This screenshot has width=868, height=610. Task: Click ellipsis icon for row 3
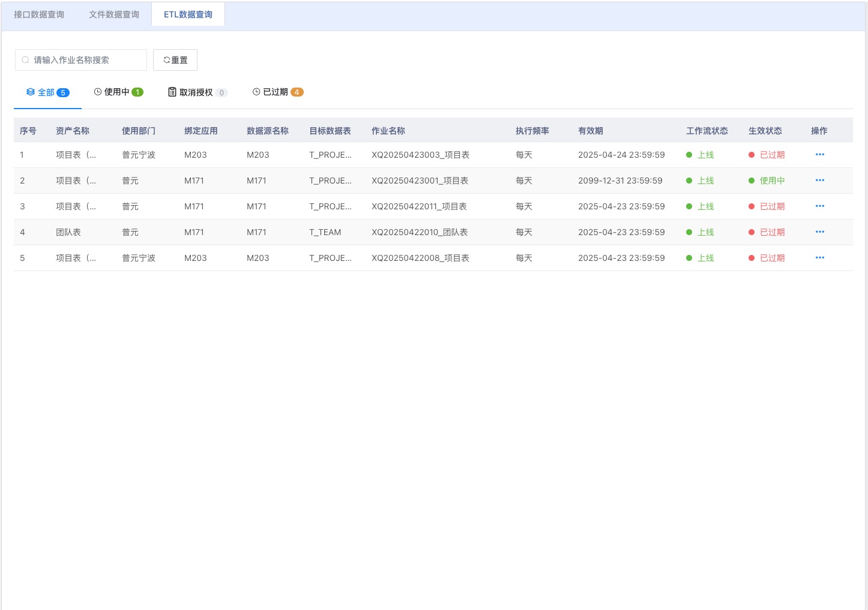pos(819,206)
